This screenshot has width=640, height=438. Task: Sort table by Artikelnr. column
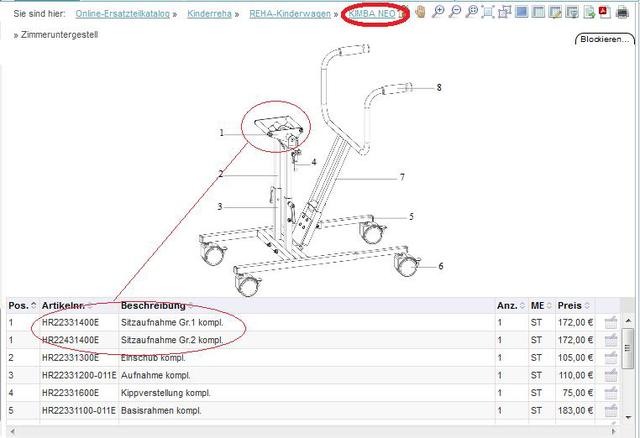coord(67,305)
